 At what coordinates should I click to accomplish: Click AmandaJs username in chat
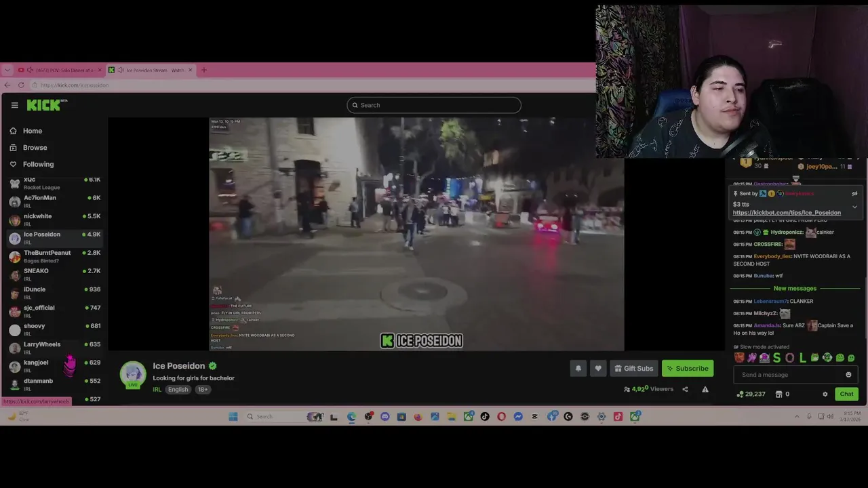coord(768,325)
